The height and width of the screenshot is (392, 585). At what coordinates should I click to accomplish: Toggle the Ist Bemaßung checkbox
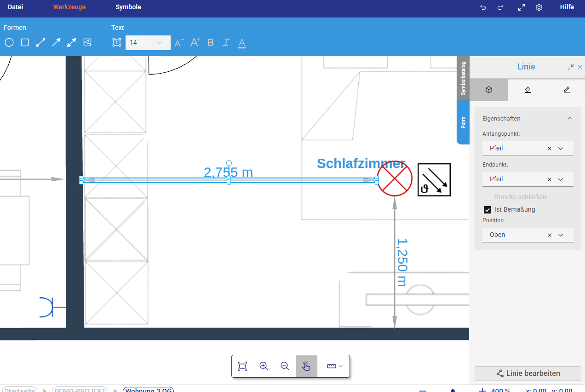[x=487, y=210]
